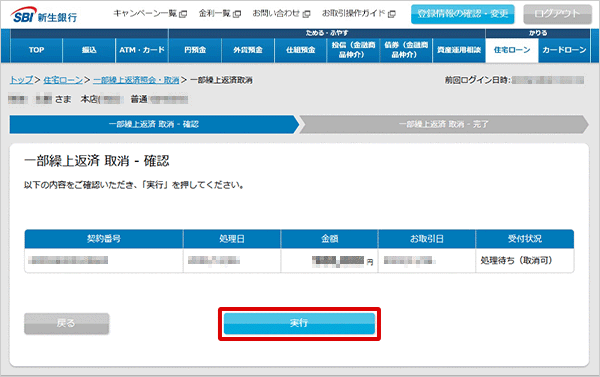
Task: Click the かりる category label
Action: coord(538,33)
